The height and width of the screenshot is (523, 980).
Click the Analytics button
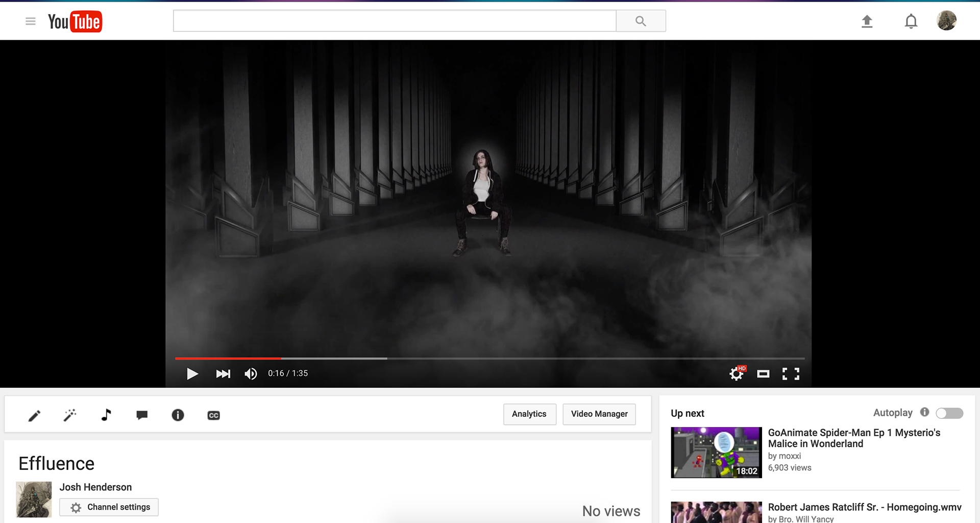click(529, 414)
